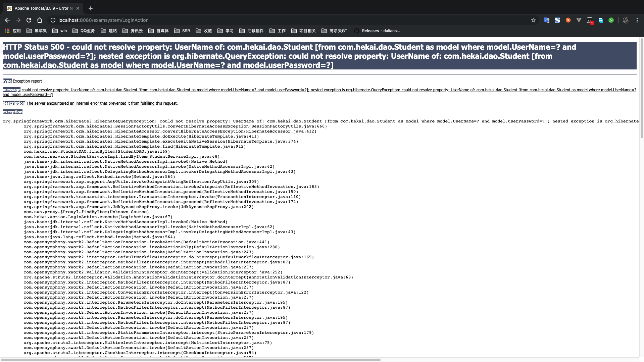Close the Apache Tomcat error tab
The width and height of the screenshot is (644, 362).
(x=78, y=8)
